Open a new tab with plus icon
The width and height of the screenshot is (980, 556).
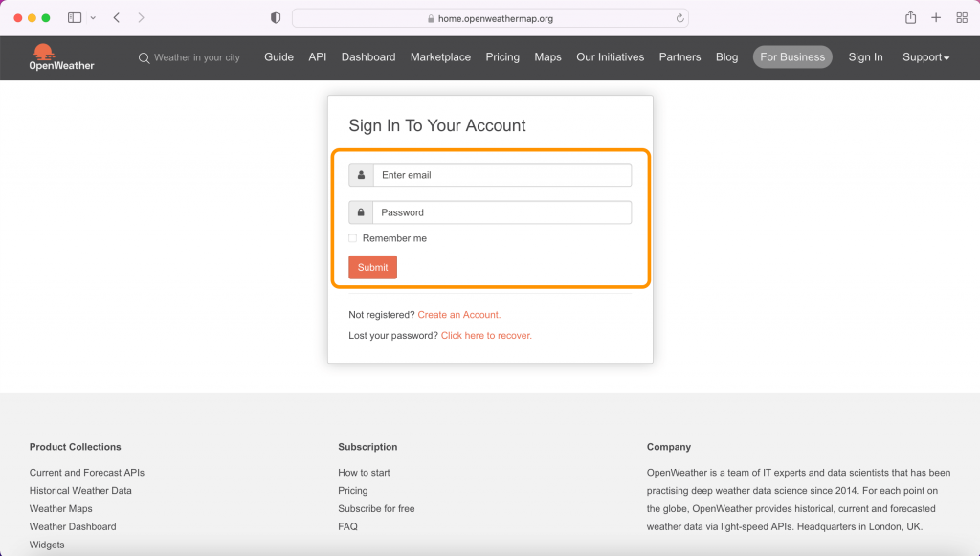coord(936,18)
